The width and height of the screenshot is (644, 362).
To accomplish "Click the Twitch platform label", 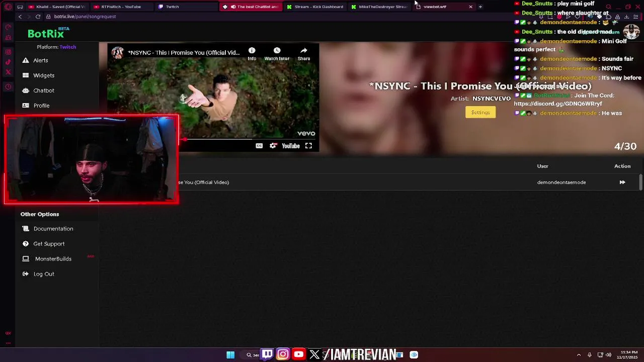I will pos(68,47).
